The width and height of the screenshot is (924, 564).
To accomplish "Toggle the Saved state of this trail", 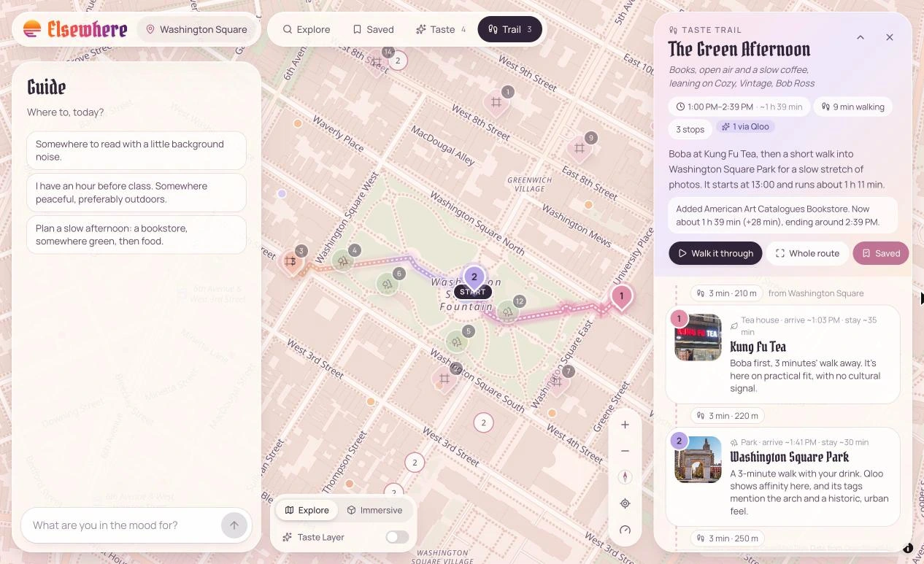I will pos(880,253).
